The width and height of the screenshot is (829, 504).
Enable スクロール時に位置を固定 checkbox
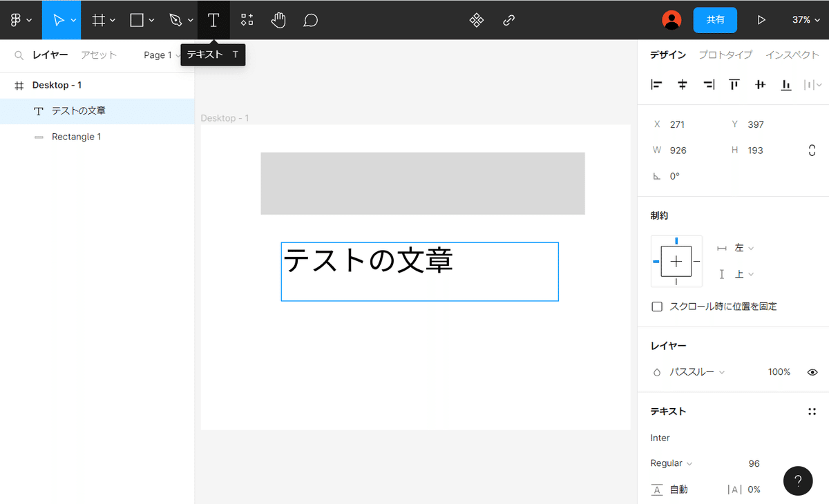(657, 307)
